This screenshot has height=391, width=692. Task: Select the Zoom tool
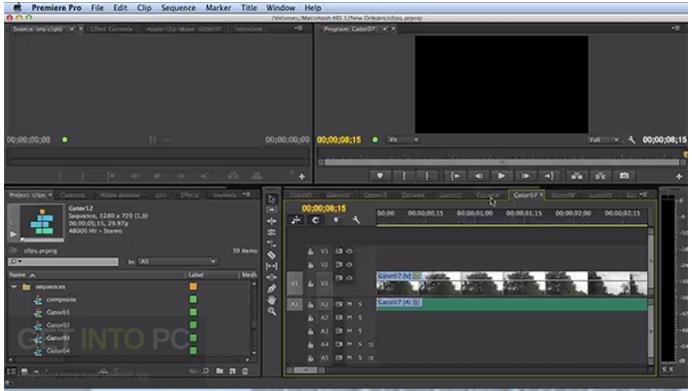272,312
